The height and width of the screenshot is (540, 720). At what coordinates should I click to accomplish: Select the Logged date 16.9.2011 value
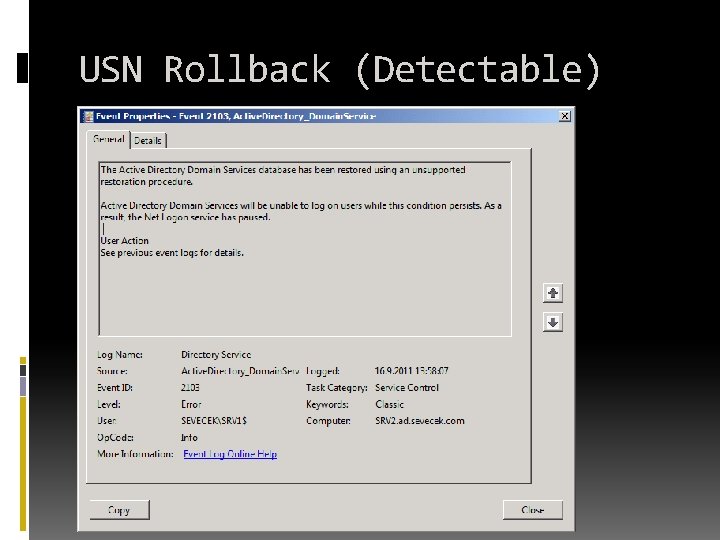coord(411,371)
